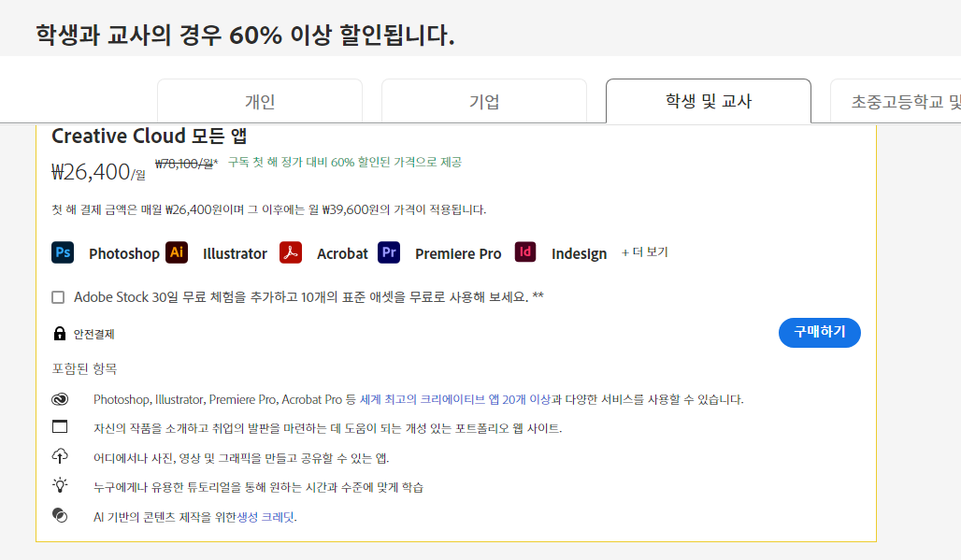961x560 pixels.
Task: Click the Premiere Pro Pr icon
Action: [x=389, y=252]
